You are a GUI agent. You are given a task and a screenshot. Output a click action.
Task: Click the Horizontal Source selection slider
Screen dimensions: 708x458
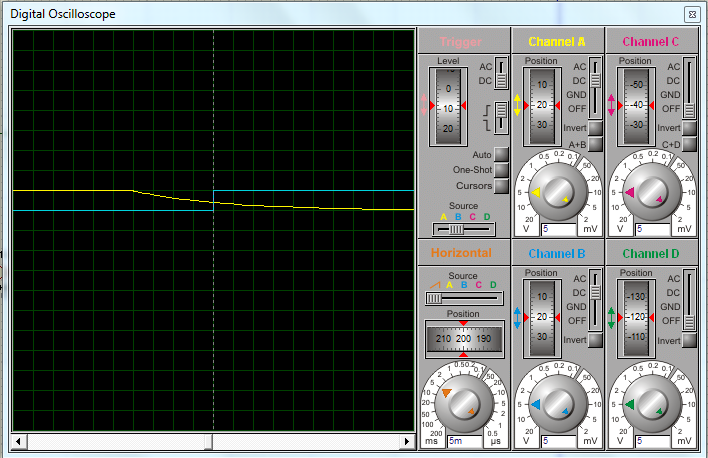(464, 298)
